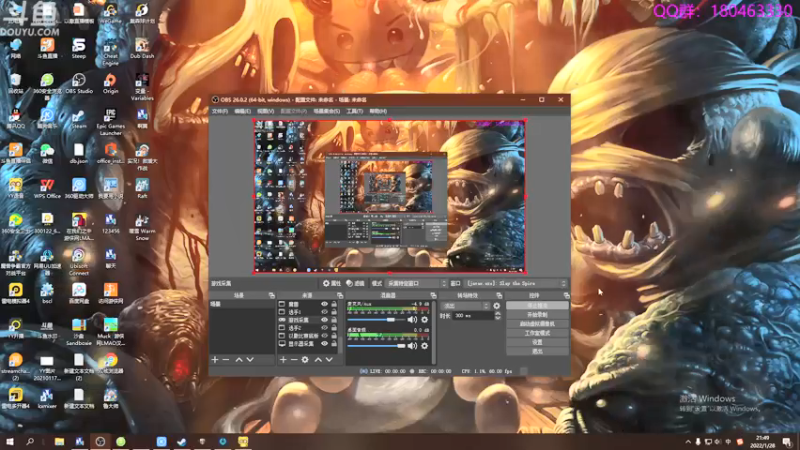800x450 pixels.
Task: Remove the selected scene with minus icon
Action: (226, 360)
